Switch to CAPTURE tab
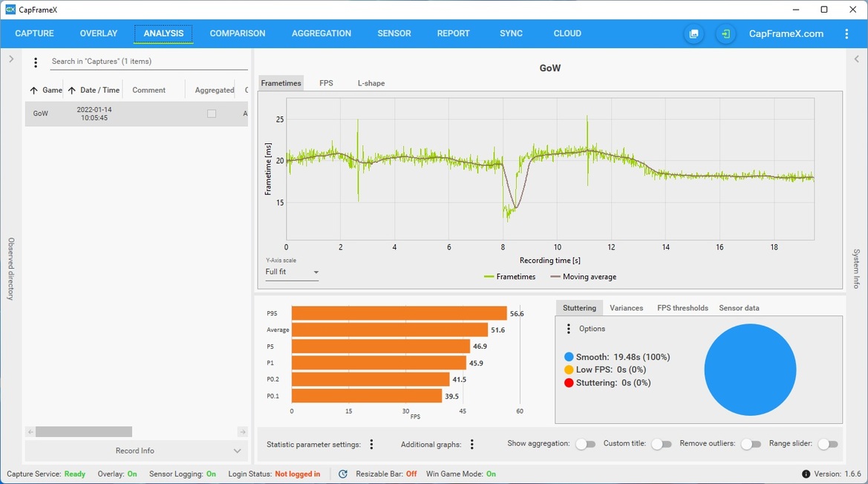The height and width of the screenshot is (484, 868). [x=34, y=33]
